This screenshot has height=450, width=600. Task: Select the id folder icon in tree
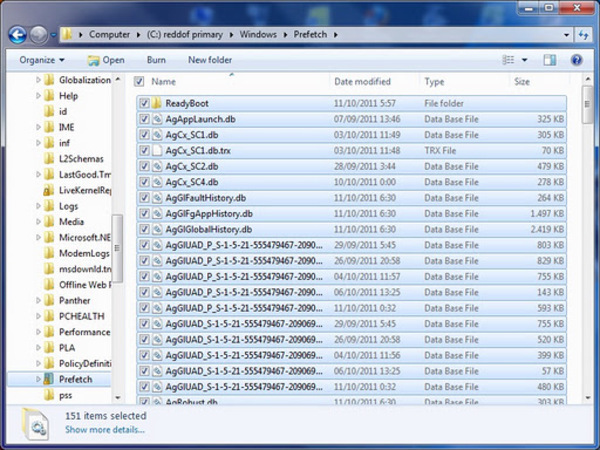tap(49, 111)
